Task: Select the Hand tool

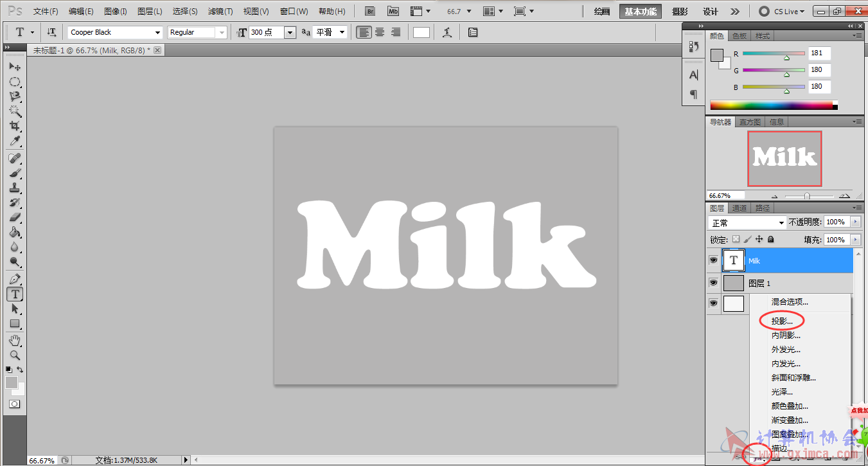Action: [15, 340]
